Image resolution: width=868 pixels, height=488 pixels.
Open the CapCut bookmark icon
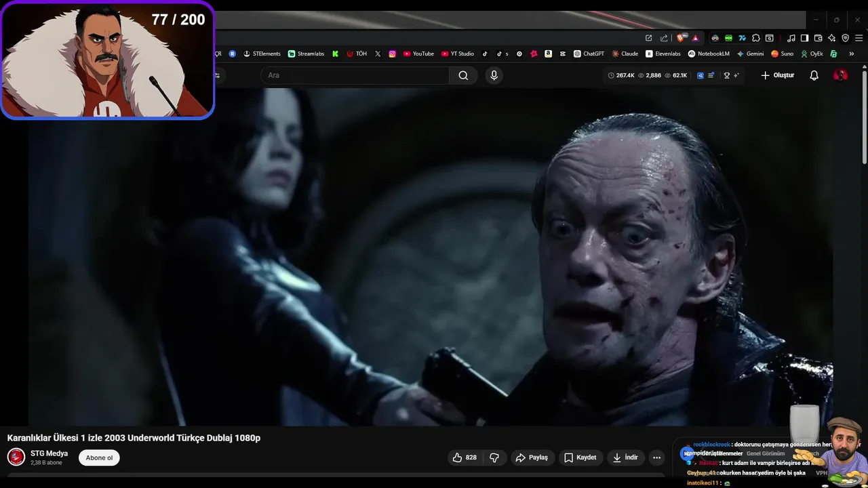[563, 54]
